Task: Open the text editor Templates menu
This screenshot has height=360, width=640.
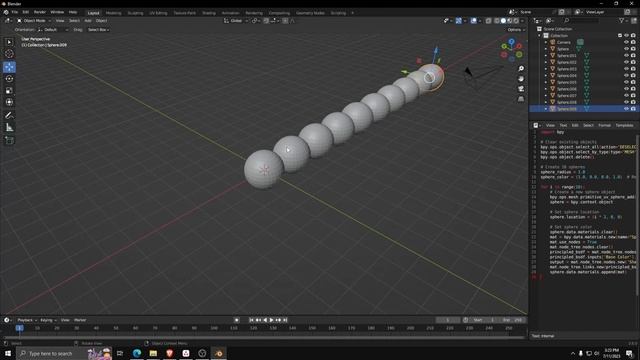Action: point(624,125)
